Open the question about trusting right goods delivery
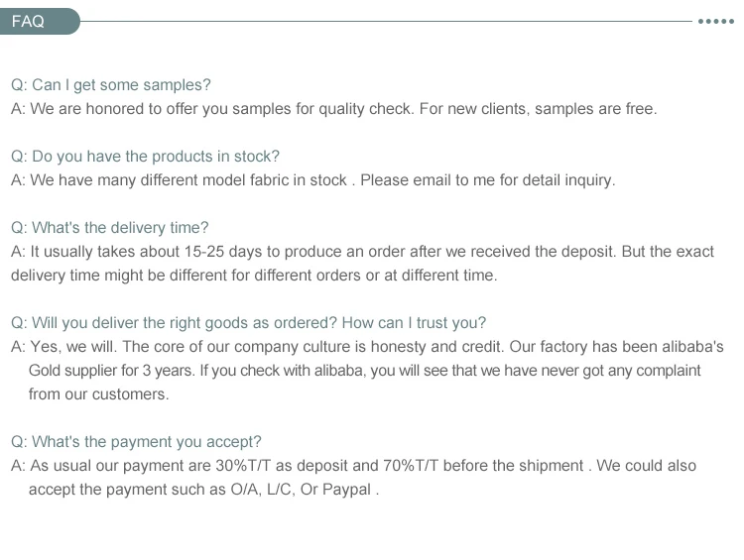 248,323
